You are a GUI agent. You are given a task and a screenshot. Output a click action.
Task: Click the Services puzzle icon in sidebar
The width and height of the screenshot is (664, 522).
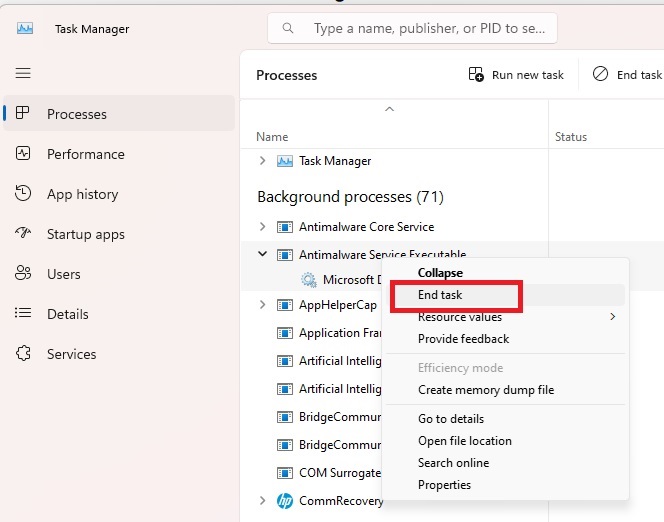click(x=23, y=353)
